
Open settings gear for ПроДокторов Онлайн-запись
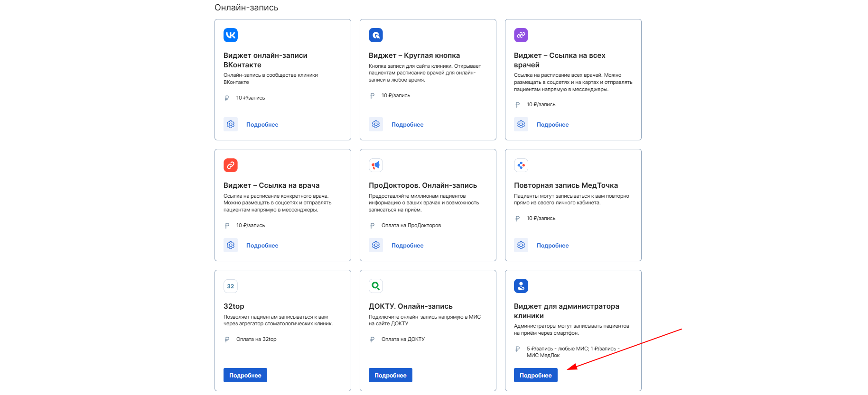376,245
